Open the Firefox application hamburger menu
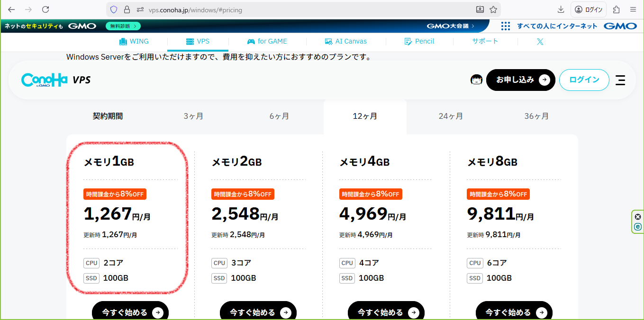 [x=633, y=9]
